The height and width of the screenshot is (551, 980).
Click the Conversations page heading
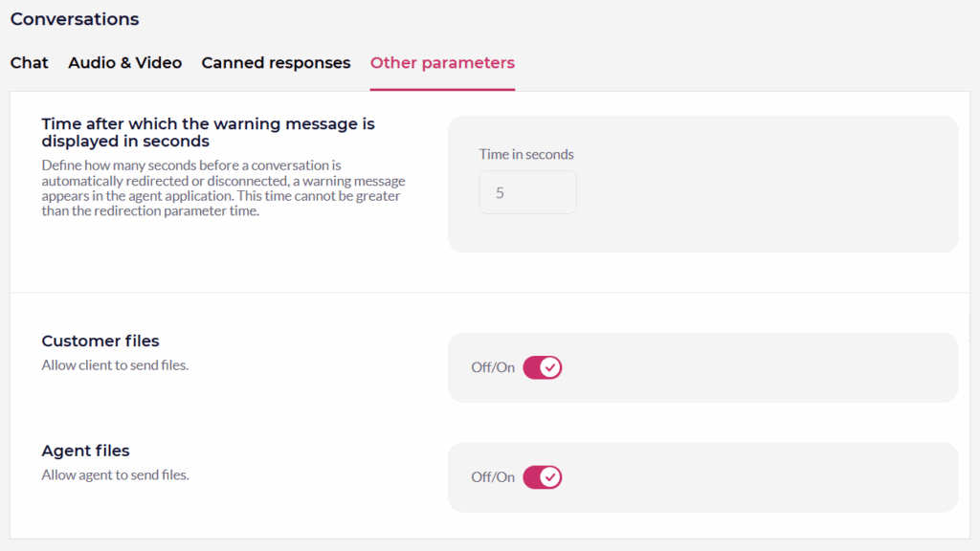tap(75, 19)
